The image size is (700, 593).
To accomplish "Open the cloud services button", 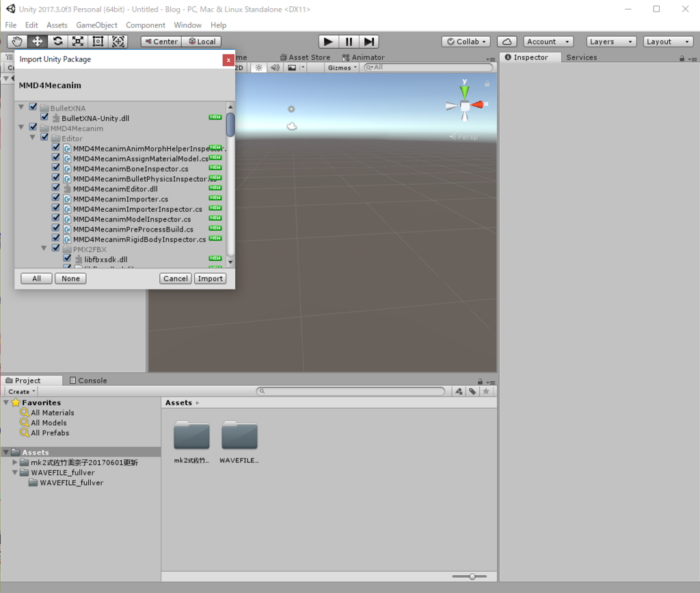I will click(507, 42).
